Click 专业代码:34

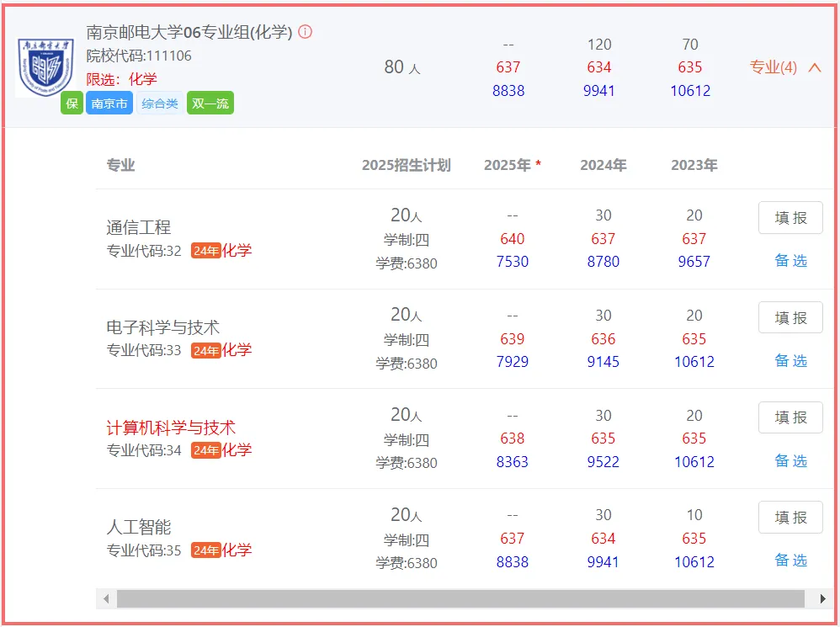click(144, 450)
